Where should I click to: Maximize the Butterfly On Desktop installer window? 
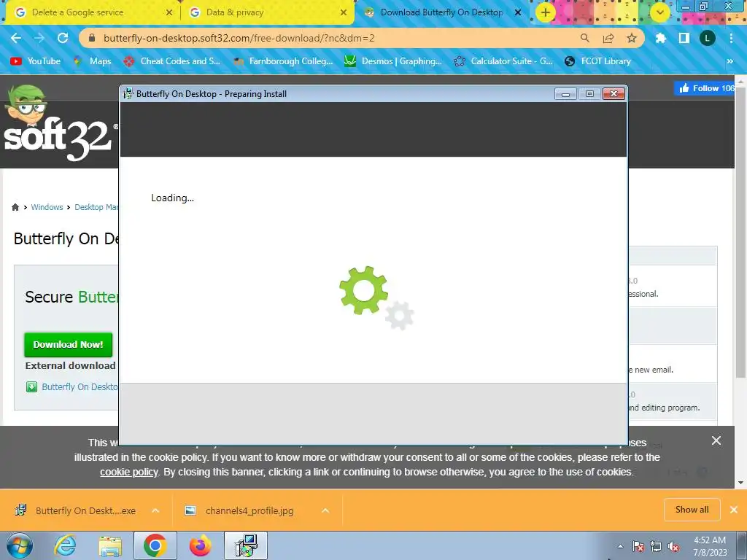click(x=589, y=94)
